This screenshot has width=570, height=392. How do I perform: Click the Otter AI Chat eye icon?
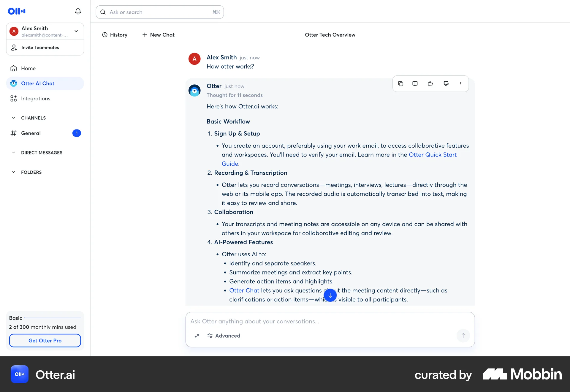coord(13,83)
